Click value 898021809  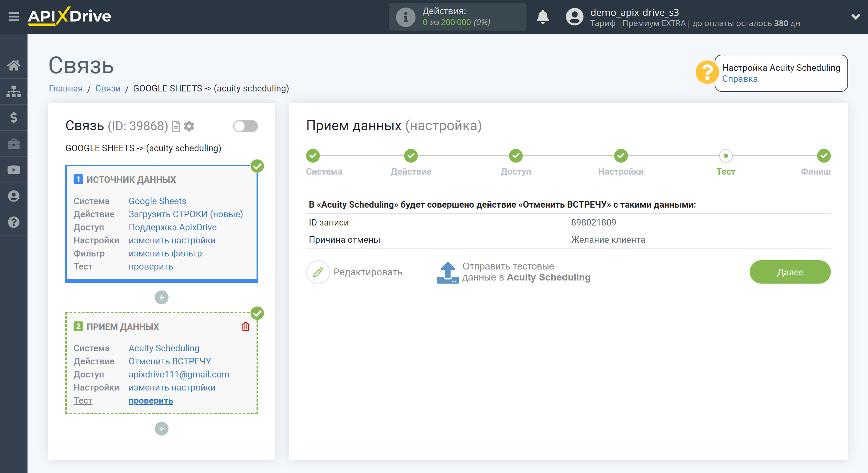[x=594, y=222]
